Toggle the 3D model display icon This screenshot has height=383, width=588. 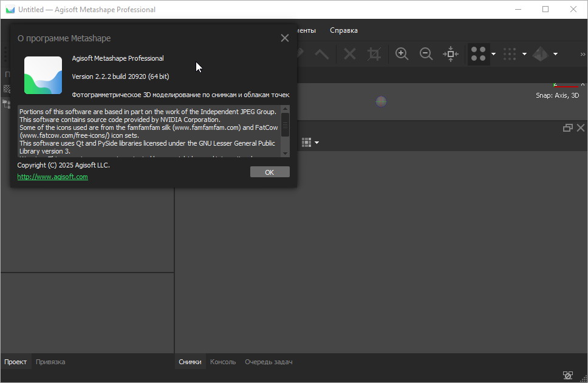click(x=541, y=54)
